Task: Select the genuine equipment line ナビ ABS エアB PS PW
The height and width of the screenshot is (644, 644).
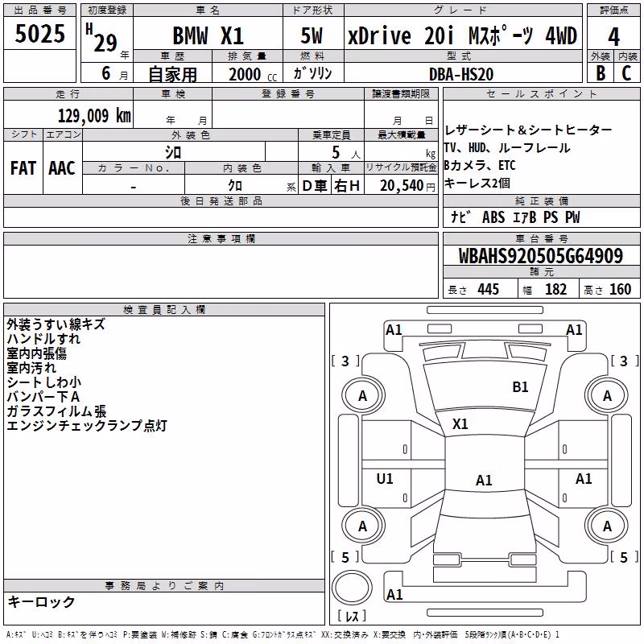Action: tap(515, 217)
